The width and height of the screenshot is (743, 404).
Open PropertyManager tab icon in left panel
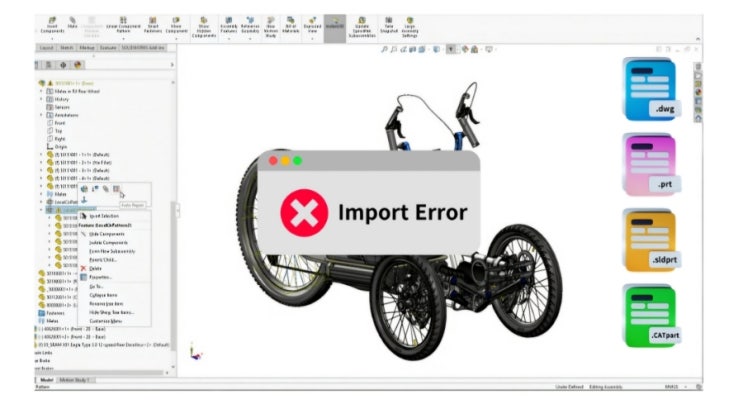click(x=48, y=64)
